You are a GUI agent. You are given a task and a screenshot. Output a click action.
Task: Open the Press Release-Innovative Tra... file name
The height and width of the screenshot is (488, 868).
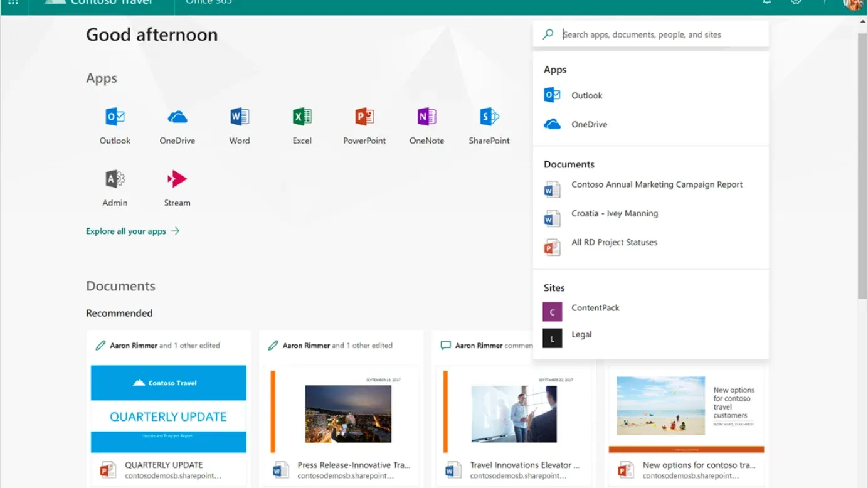pyautogui.click(x=354, y=465)
